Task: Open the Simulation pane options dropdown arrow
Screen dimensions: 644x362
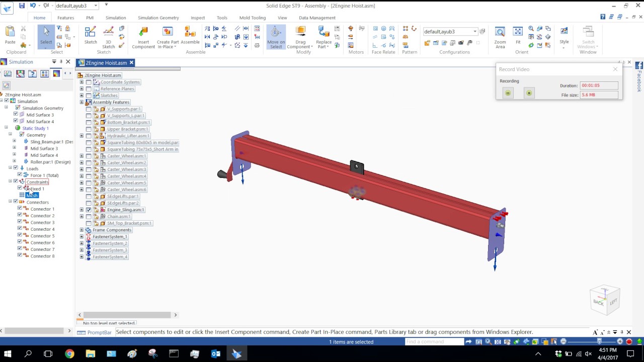Action: 54,62
